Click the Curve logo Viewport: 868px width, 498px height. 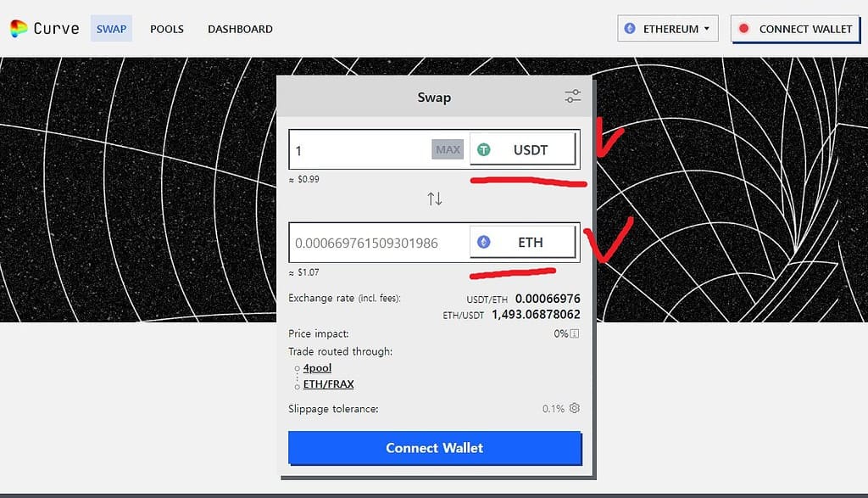pos(45,28)
